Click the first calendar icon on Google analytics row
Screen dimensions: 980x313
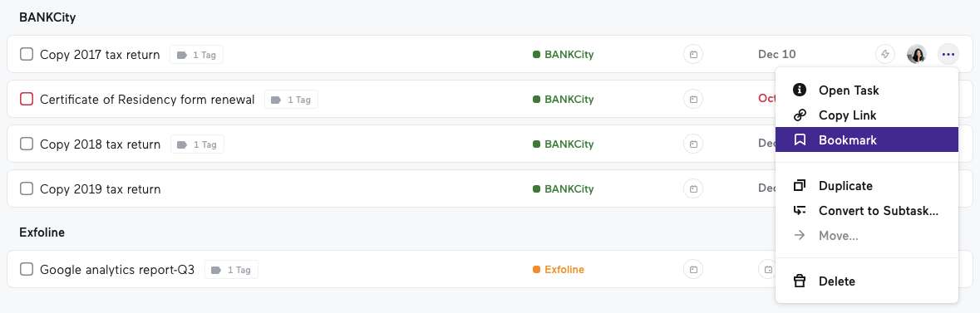693,270
